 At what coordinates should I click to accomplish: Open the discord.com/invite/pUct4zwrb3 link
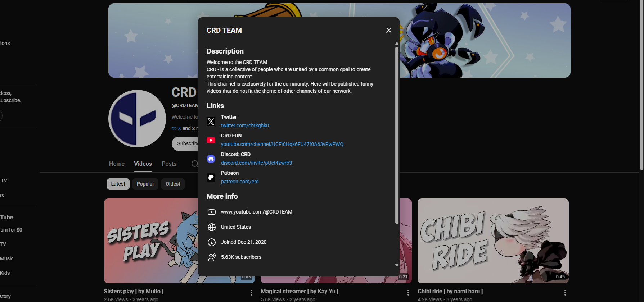pos(256,163)
